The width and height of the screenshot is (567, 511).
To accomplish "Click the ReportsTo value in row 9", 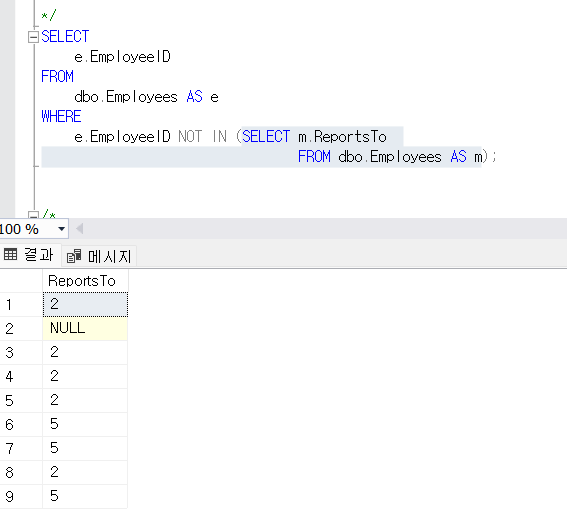I will pyautogui.click(x=85, y=496).
